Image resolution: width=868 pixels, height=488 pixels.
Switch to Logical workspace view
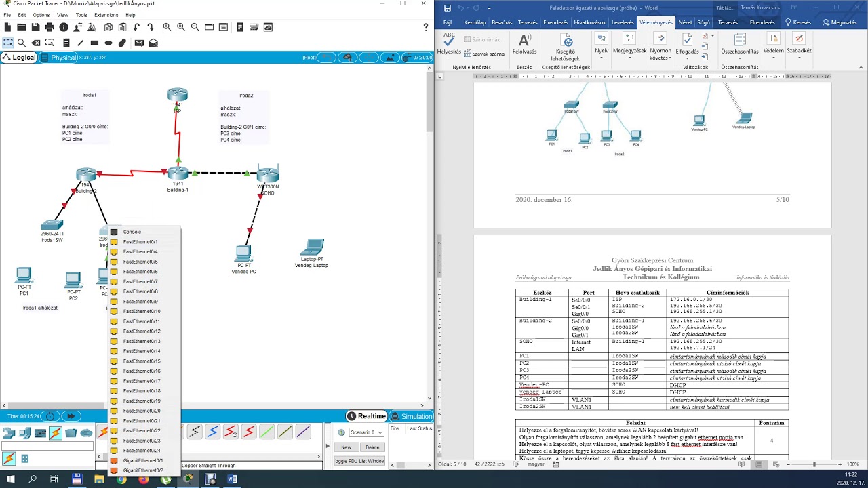click(x=19, y=58)
